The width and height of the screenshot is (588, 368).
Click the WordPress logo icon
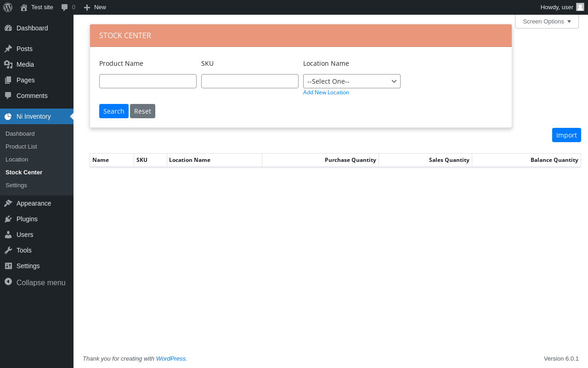point(8,7)
